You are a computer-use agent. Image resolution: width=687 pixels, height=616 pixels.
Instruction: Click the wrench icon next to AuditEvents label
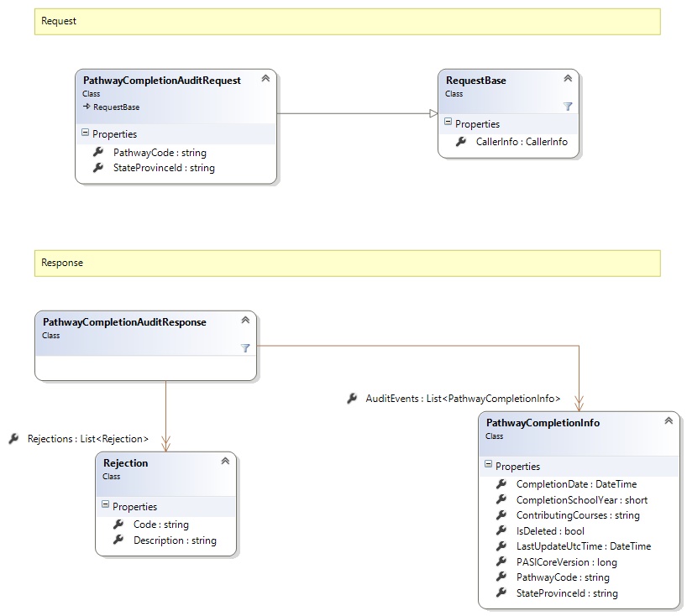pos(352,399)
